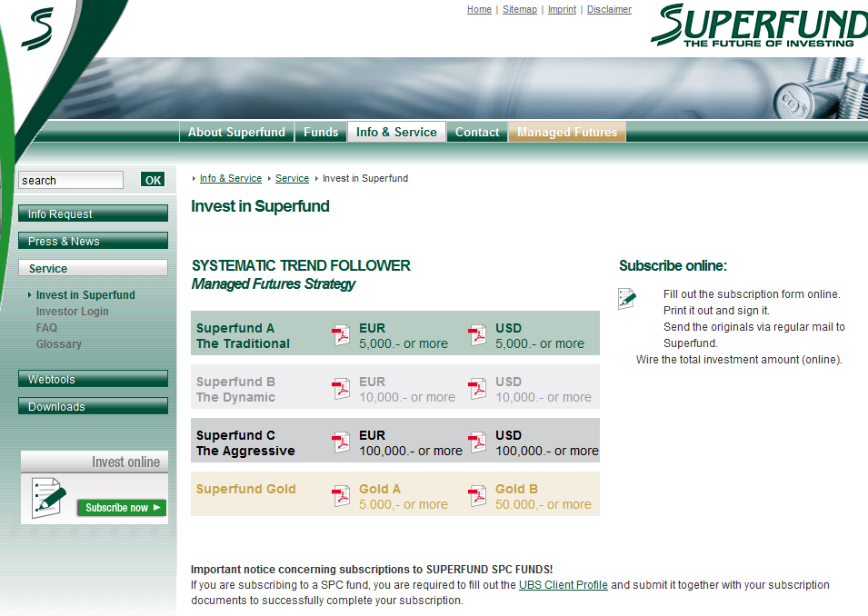Click the Superfund C The Aggressive label
Screen dimensions: 868x616
(x=245, y=443)
